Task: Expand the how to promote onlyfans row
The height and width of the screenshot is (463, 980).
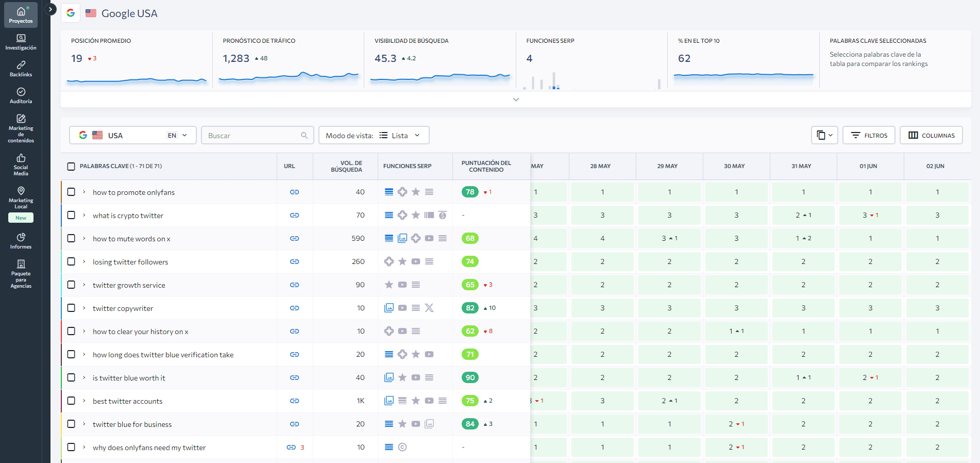Action: coord(84,192)
